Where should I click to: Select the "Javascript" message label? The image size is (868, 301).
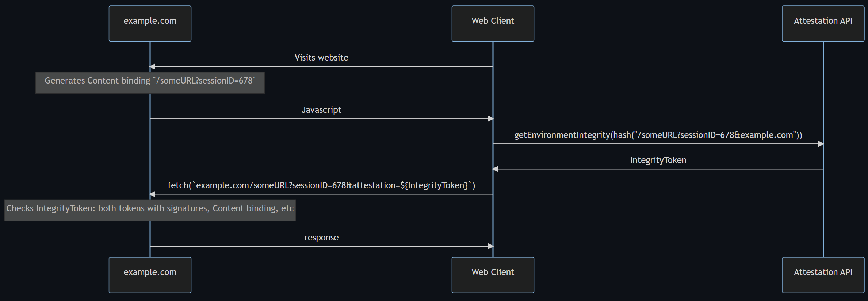coord(321,110)
